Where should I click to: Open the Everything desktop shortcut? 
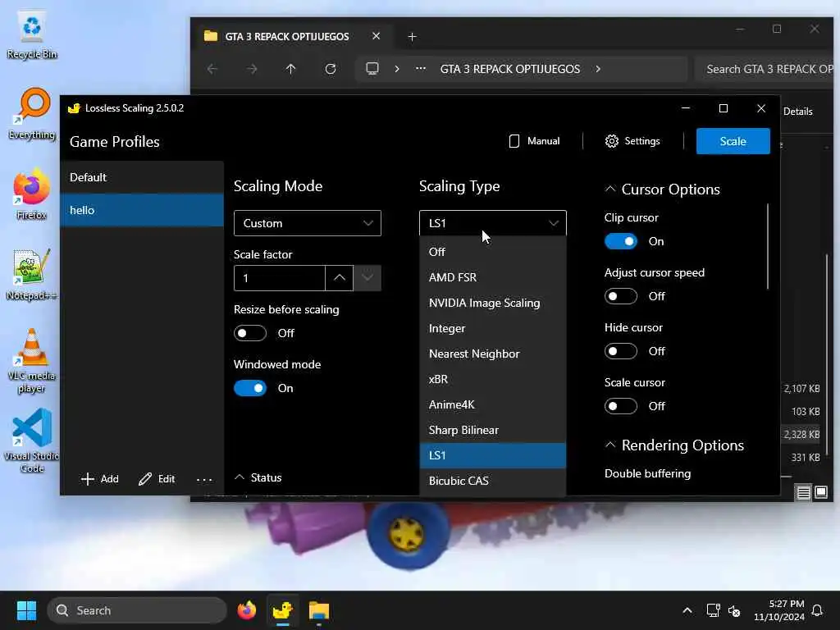[32, 113]
